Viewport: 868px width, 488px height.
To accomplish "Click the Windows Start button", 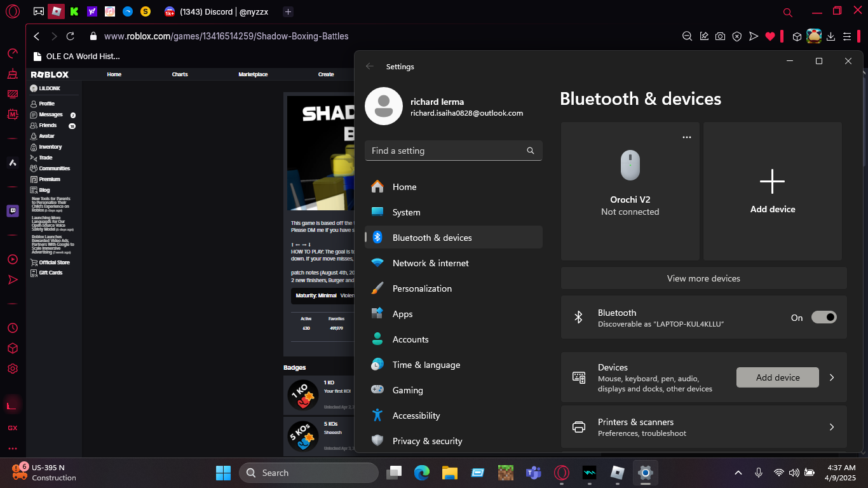I will [x=223, y=473].
